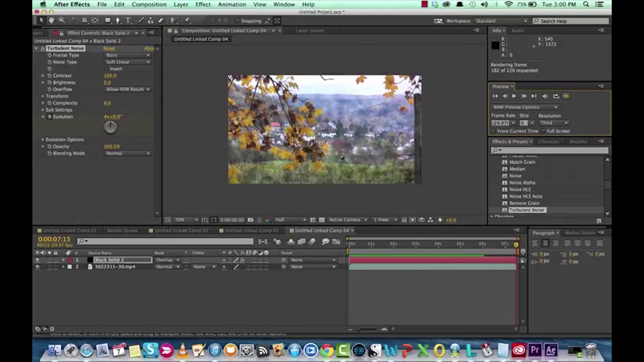Open the Fractal Type dropdown

pos(127,55)
